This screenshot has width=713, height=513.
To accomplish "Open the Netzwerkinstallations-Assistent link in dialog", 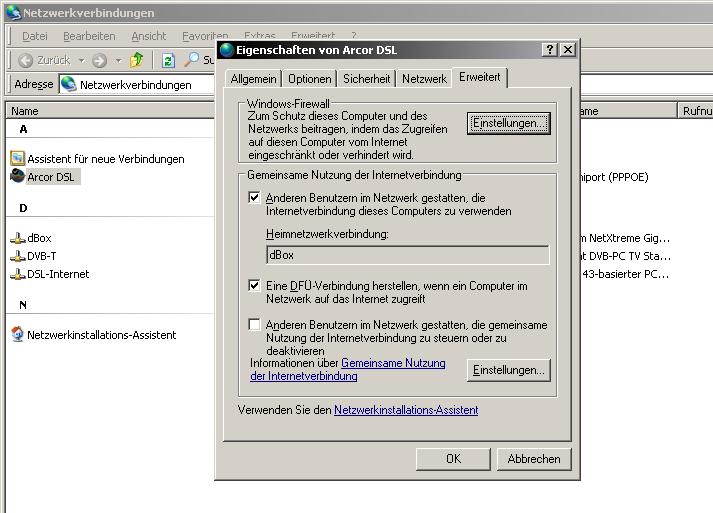I will tap(406, 410).
